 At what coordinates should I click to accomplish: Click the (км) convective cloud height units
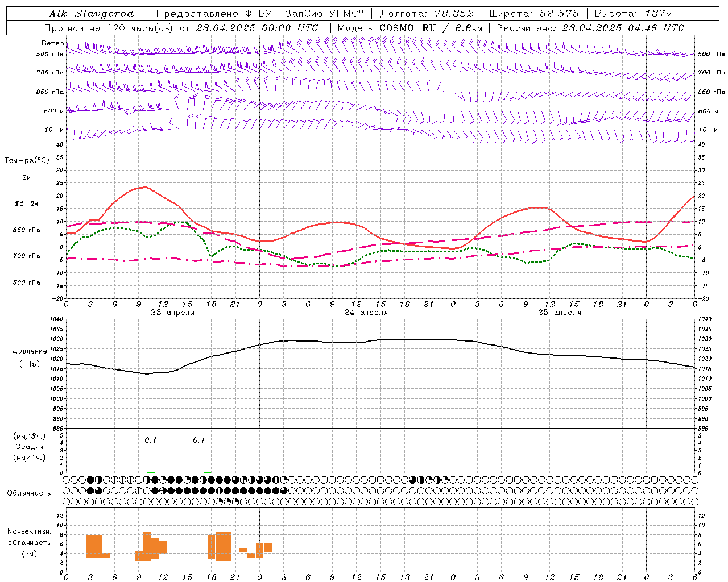coord(30,554)
